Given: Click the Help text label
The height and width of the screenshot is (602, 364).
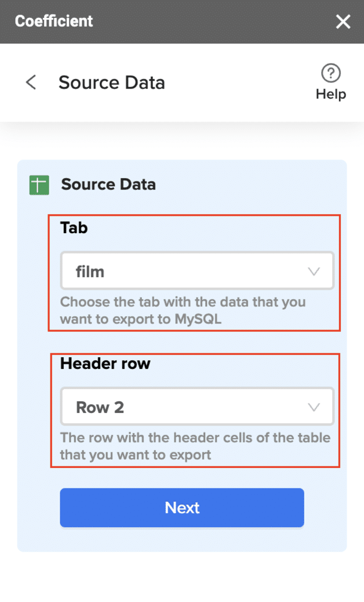Looking at the screenshot, I should tap(330, 95).
